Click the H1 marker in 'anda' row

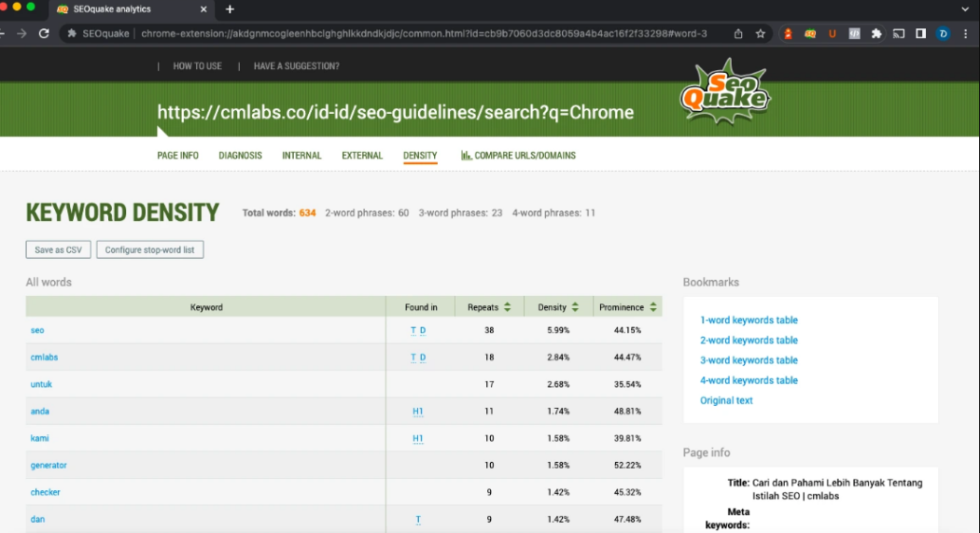[417, 411]
